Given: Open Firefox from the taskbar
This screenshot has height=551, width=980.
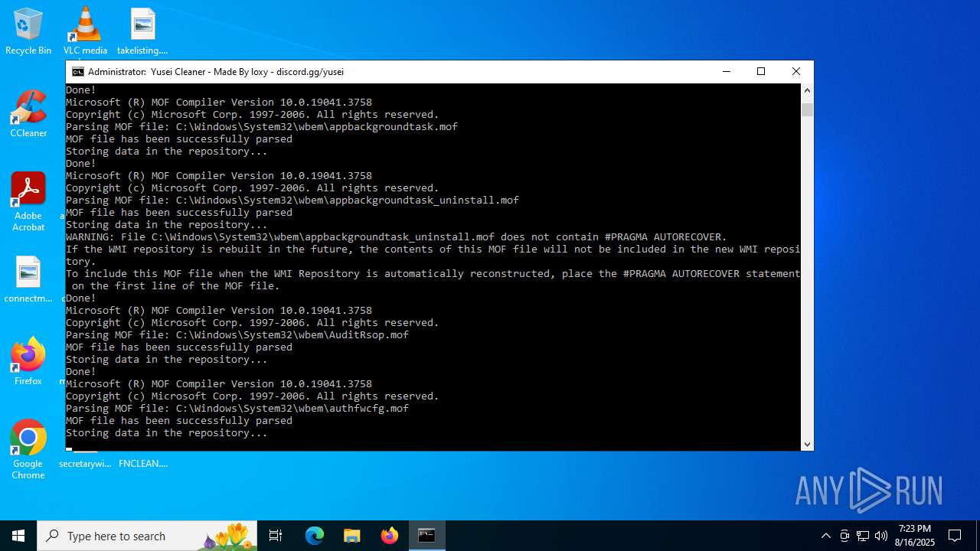Looking at the screenshot, I should (x=390, y=536).
